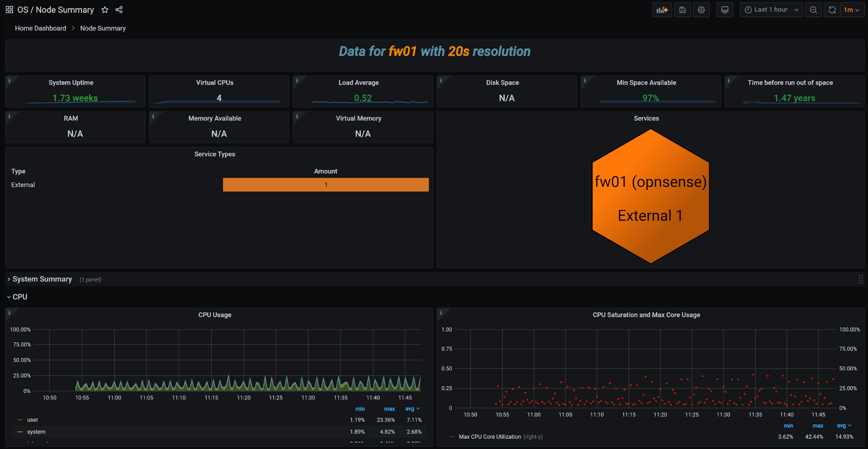Viewport: 868px width, 449px height.
Task: Open the Last 1 hour time picker
Action: (x=771, y=10)
